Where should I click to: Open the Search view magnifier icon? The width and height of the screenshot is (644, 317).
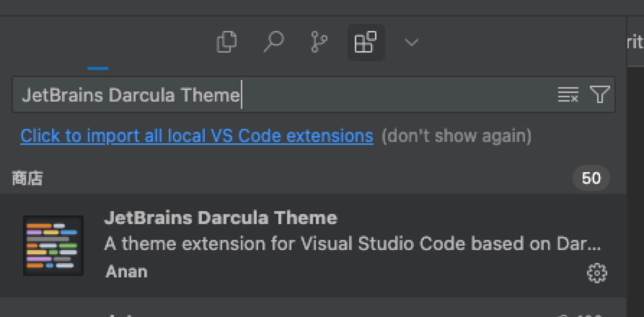tap(273, 43)
